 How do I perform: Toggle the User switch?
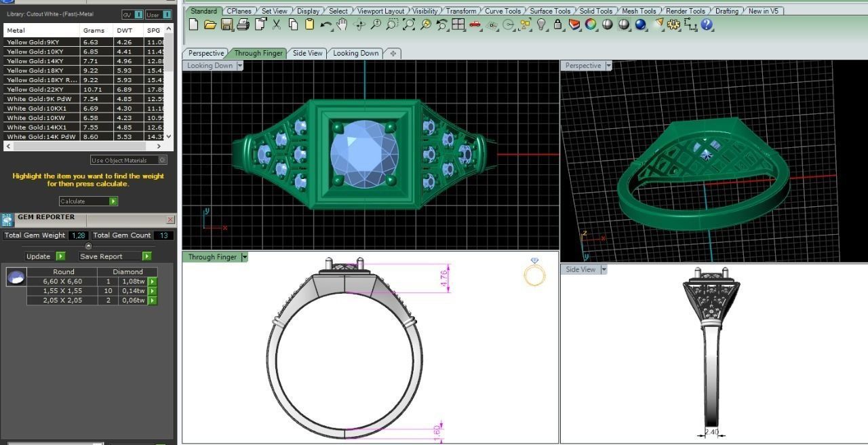click(x=159, y=14)
